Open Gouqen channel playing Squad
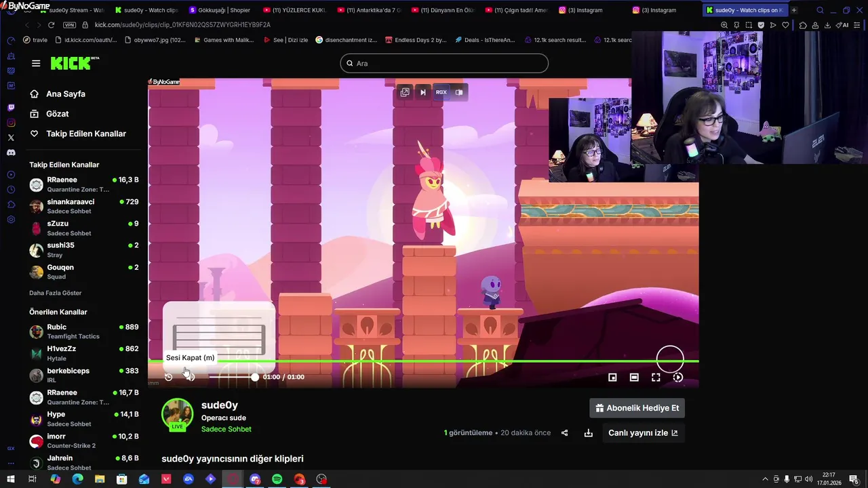868x488 pixels. click(84, 272)
